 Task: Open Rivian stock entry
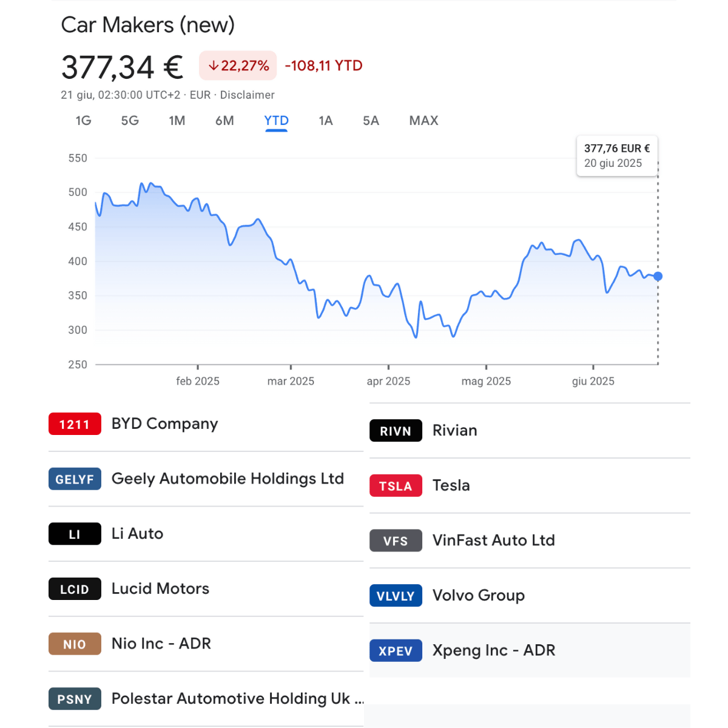point(530,431)
